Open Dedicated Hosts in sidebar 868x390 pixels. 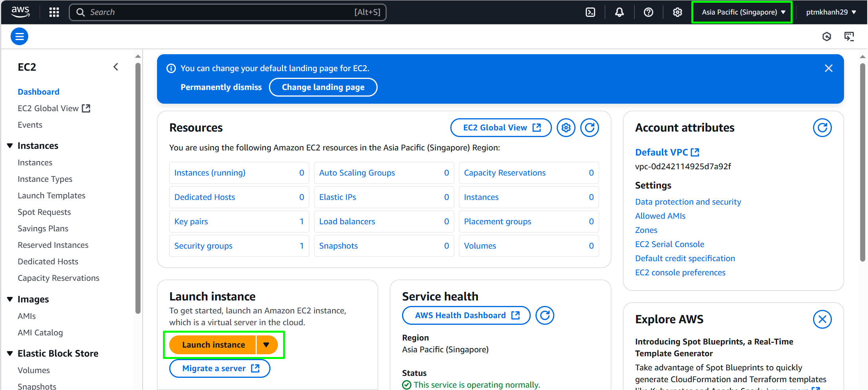48,262
